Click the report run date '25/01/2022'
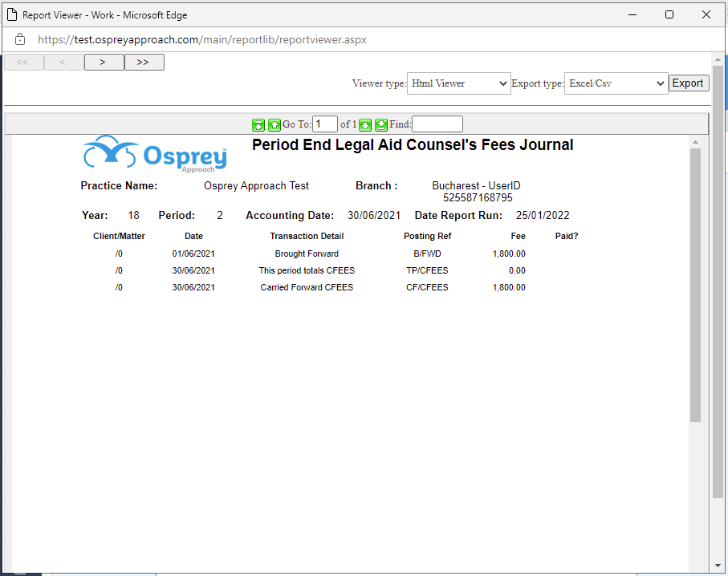728x576 pixels. pos(543,215)
